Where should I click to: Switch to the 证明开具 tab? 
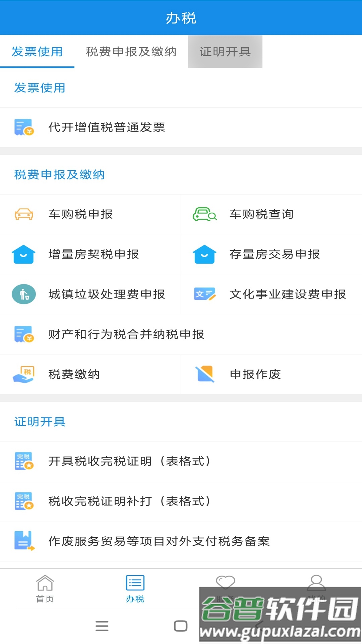[225, 52]
